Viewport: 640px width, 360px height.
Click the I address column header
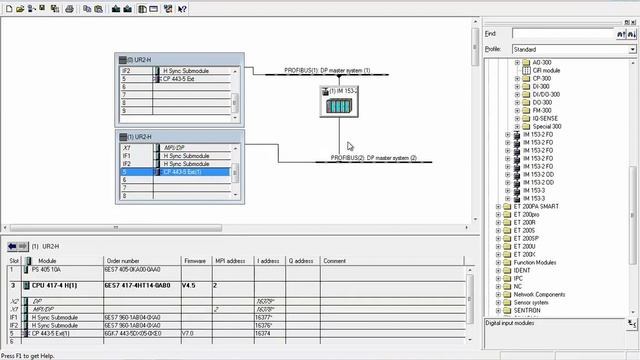pyautogui.click(x=270, y=261)
